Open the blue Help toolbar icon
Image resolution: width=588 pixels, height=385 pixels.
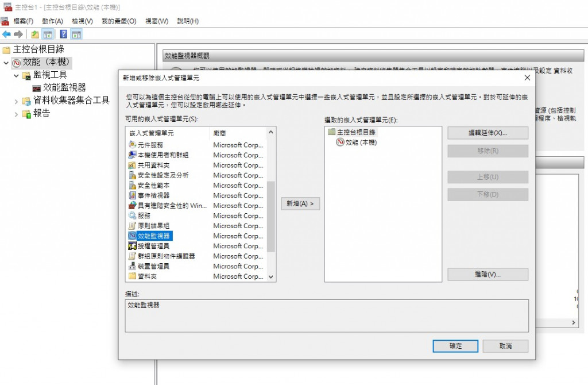pos(64,34)
